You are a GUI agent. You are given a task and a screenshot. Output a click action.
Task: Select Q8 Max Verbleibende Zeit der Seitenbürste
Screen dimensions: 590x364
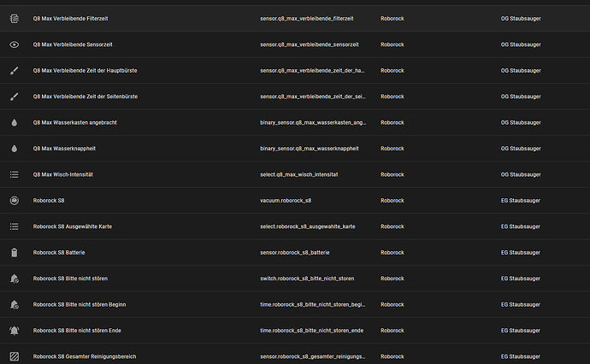tap(86, 97)
